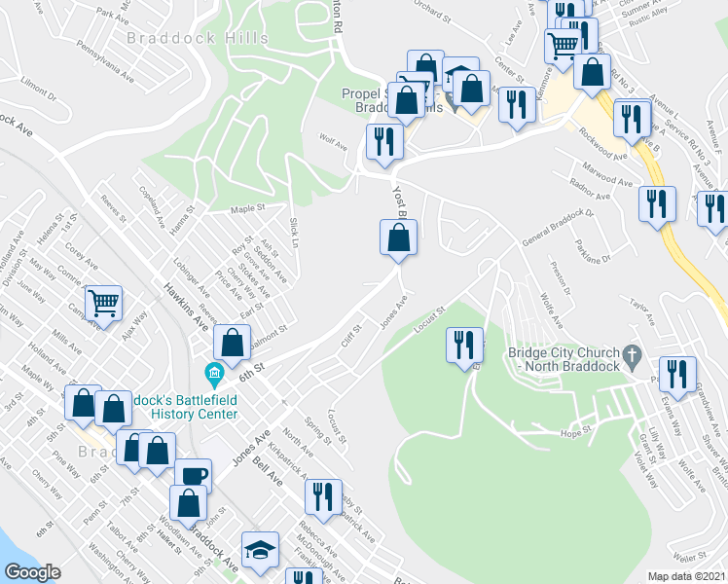Select the Bridge City Church - North Braddock label
The image size is (728, 584).
[x=564, y=359]
